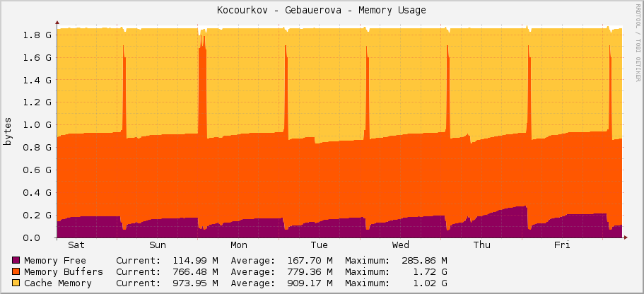This screenshot has width=644, height=294.
Task: Click the y-axis arrowhead at the top
Action: click(57, 23)
